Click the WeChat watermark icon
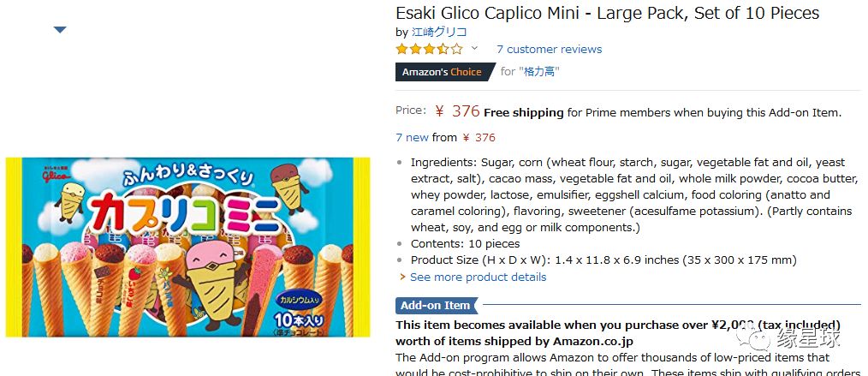868x376 pixels. 753,337
